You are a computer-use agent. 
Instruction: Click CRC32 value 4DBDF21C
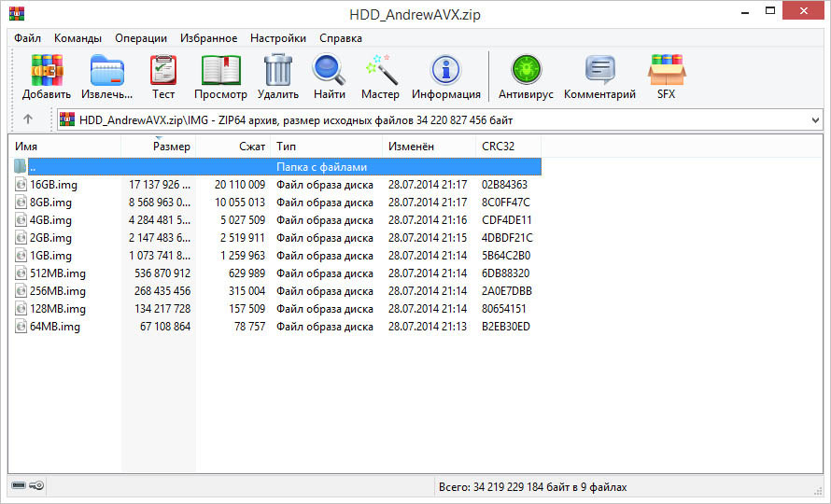(x=507, y=237)
